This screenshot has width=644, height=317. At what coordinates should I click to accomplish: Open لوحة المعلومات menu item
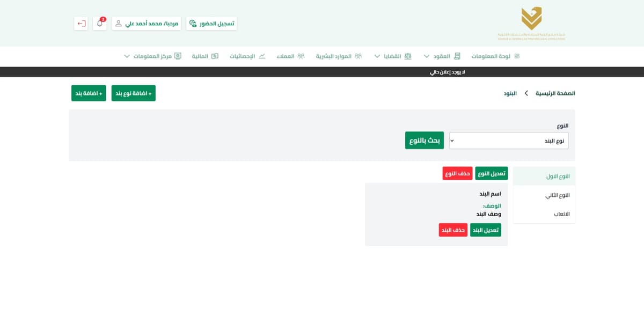point(491,56)
